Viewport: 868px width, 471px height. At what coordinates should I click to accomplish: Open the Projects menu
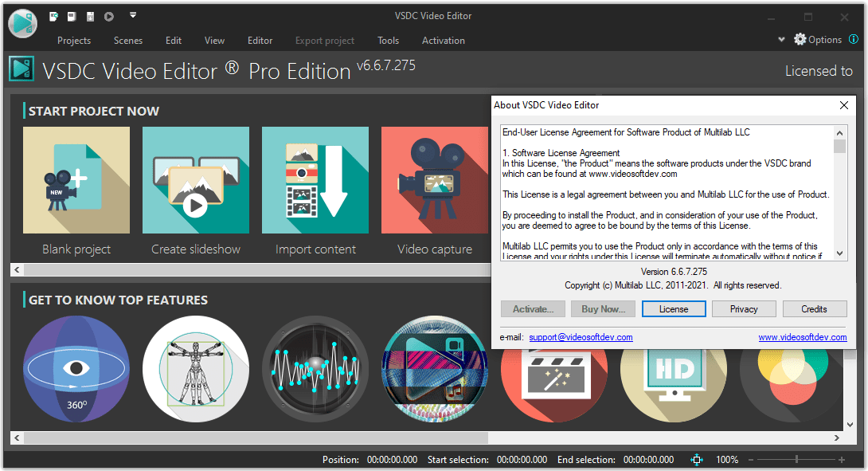click(x=73, y=41)
